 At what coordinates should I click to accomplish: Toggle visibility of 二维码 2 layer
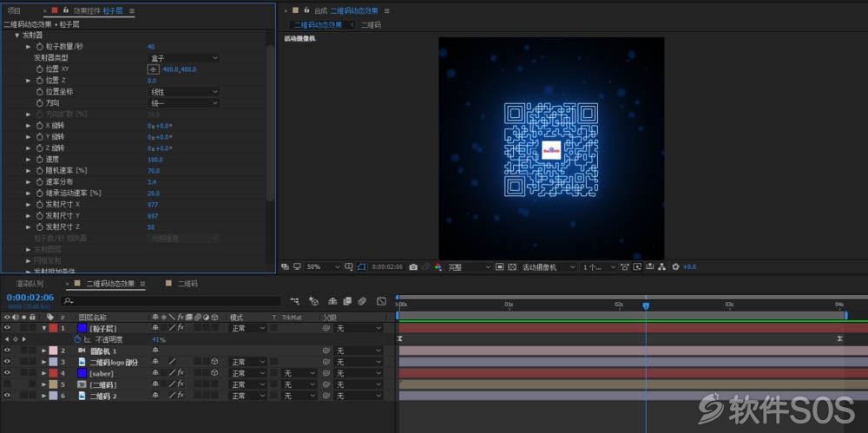7,396
